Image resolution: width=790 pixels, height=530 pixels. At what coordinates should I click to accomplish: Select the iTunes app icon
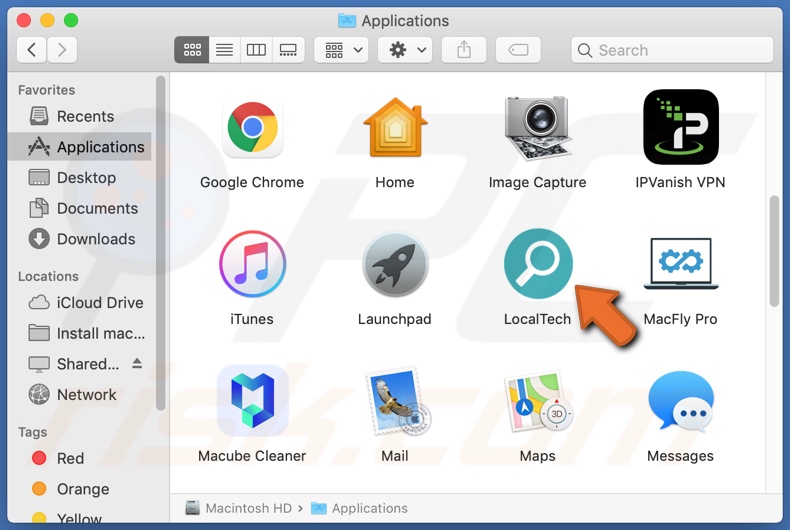[252, 263]
